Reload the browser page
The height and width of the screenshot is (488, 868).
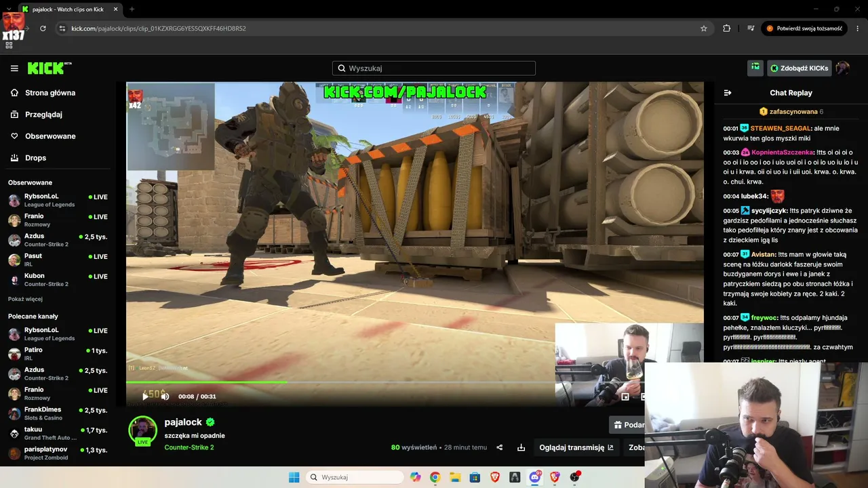pyautogui.click(x=43, y=28)
